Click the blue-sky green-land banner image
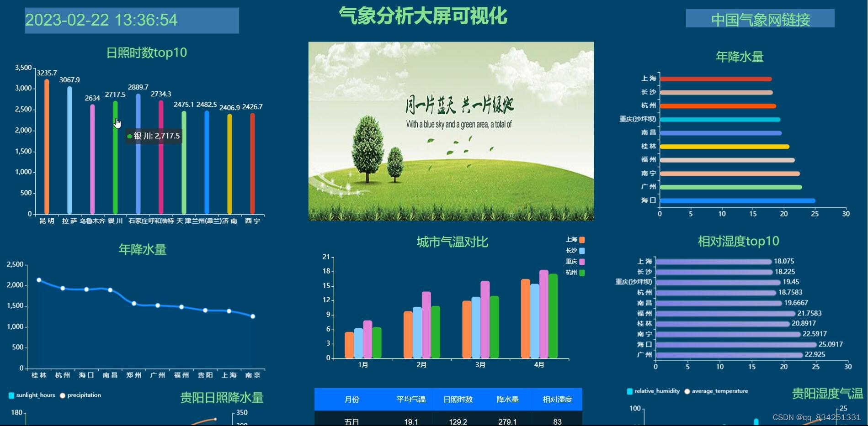 point(451,131)
